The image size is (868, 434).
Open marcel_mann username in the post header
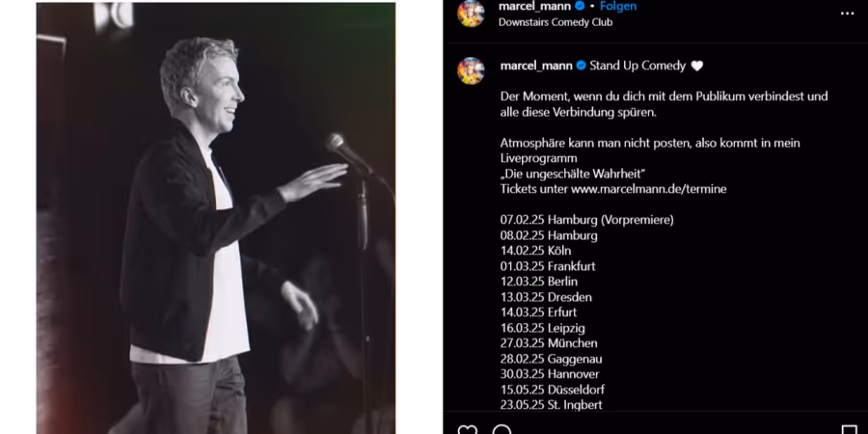[x=534, y=6]
